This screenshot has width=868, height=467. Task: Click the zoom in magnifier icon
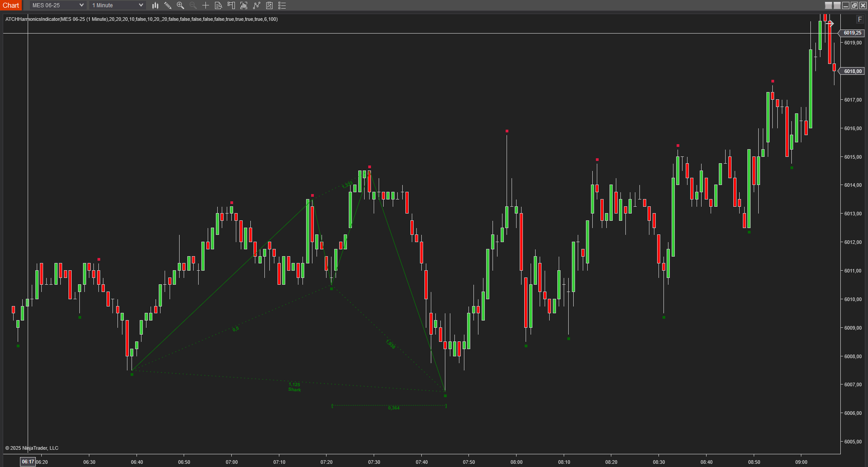click(180, 5)
